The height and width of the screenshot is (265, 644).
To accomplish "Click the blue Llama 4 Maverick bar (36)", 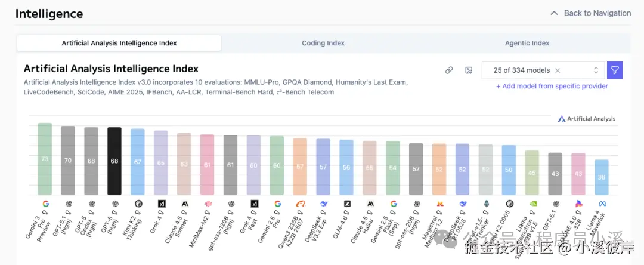I will pyautogui.click(x=602, y=177).
